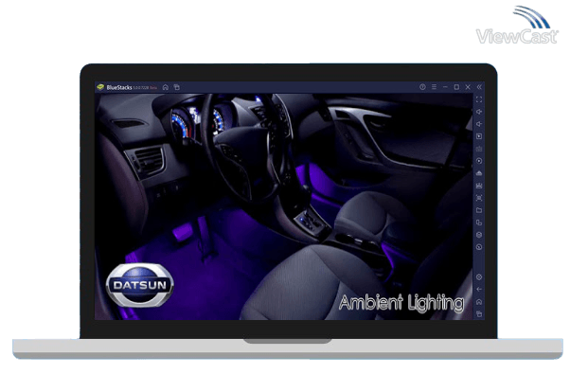This screenshot has height=392, width=570.
Task: Open the macro recorder icon
Action: pyautogui.click(x=479, y=161)
